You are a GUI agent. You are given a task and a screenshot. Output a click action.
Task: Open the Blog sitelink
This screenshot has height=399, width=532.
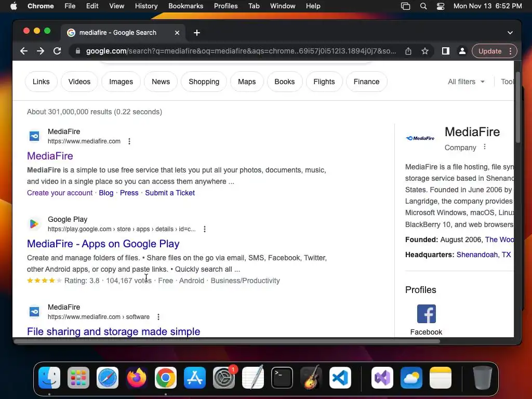[x=106, y=193]
